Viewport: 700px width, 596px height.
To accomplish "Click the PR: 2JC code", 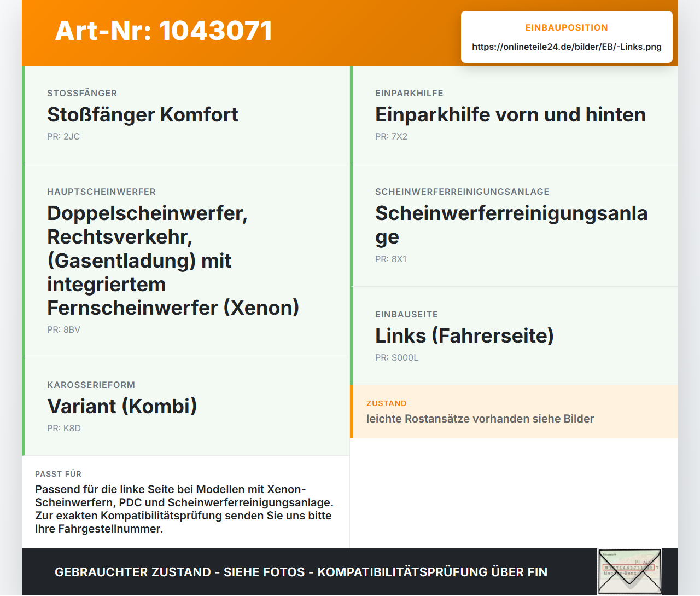I will click(x=63, y=136).
